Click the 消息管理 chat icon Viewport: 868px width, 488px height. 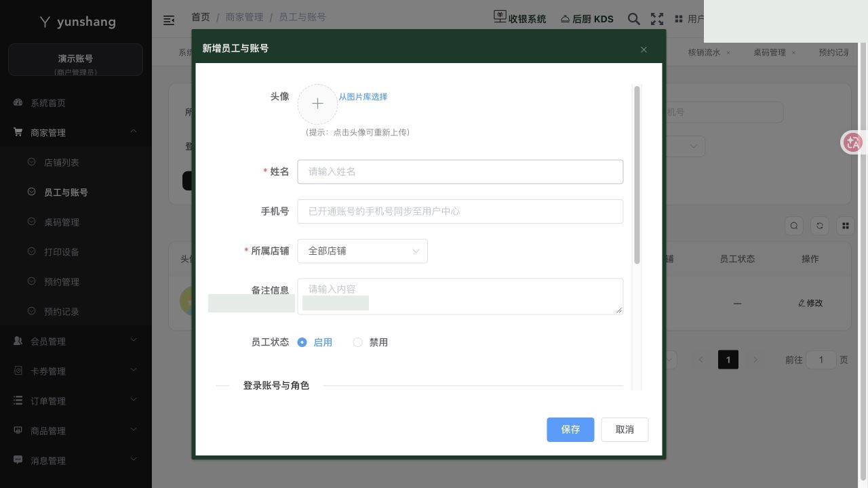point(18,460)
